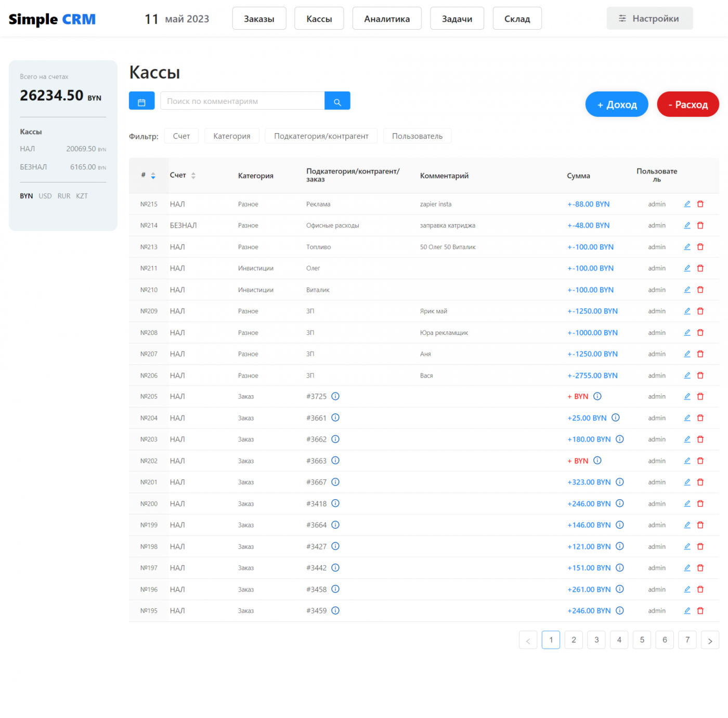
Task: Add expense with - Расход button
Action: (688, 104)
